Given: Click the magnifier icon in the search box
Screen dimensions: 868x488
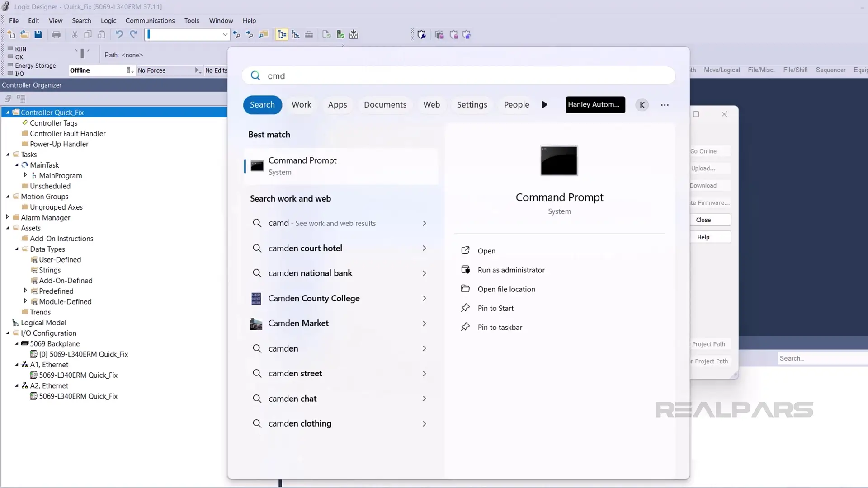Looking at the screenshot, I should 255,75.
